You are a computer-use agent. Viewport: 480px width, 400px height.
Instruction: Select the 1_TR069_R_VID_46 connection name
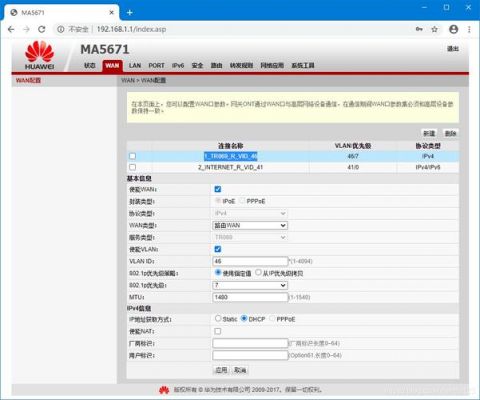231,156
